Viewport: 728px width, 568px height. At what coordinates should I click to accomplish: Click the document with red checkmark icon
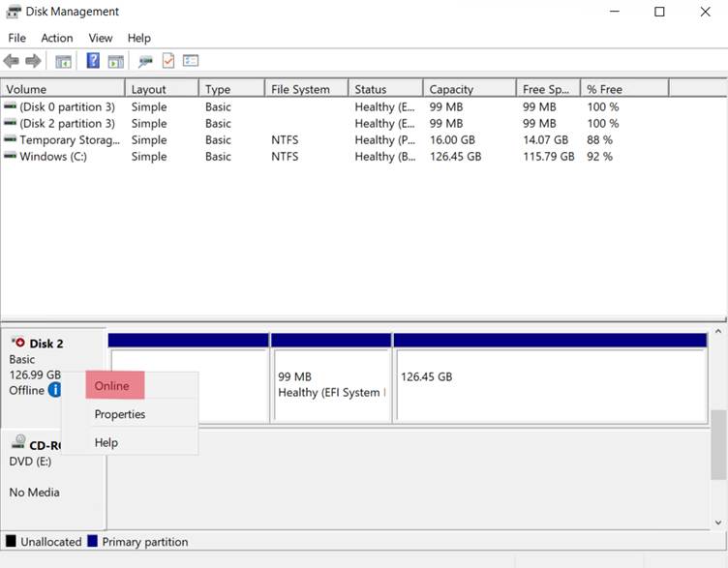pyautogui.click(x=168, y=60)
